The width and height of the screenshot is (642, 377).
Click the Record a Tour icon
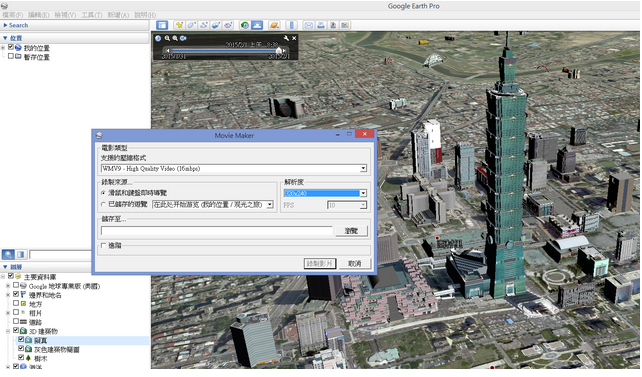click(x=228, y=25)
